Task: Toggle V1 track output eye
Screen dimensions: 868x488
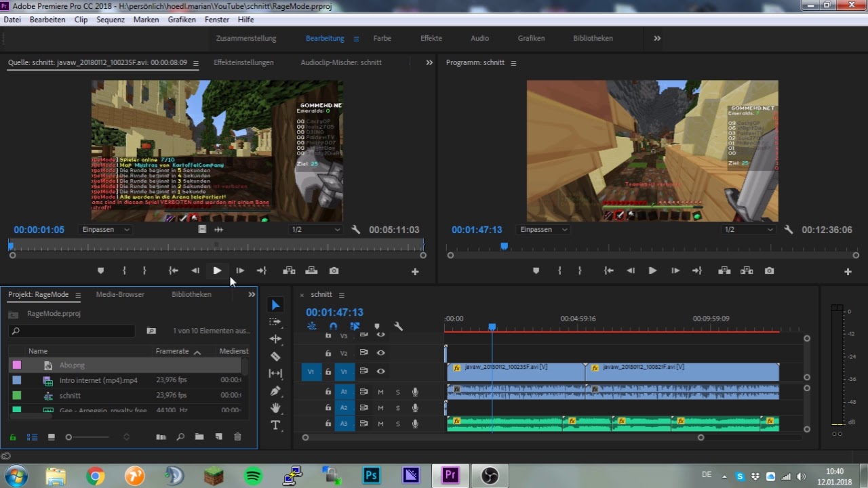Action: pyautogui.click(x=381, y=371)
